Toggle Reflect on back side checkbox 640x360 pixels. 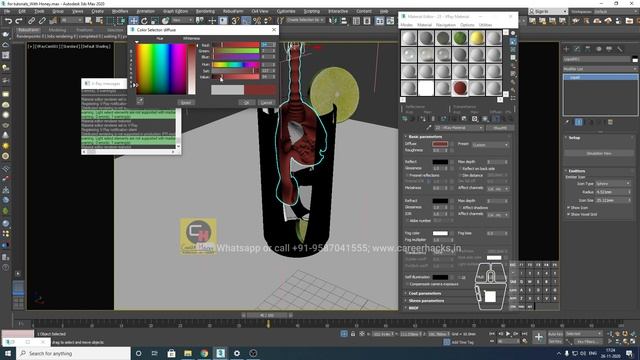coord(460,169)
